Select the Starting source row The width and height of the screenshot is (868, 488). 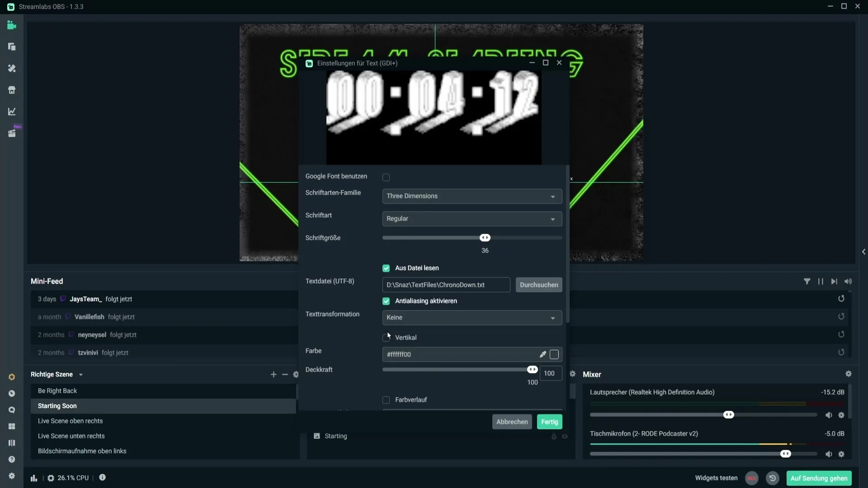point(441,436)
